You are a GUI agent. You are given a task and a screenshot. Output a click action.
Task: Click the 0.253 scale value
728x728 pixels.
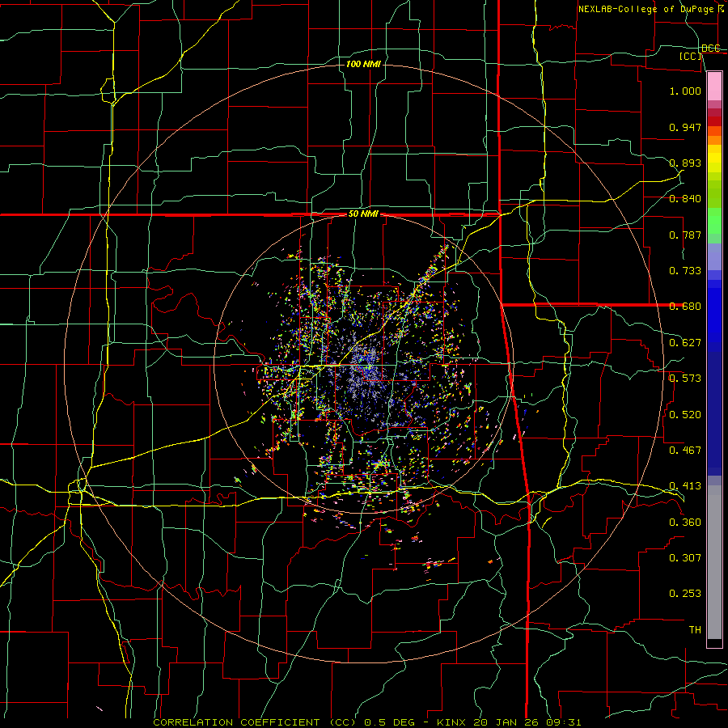click(685, 594)
